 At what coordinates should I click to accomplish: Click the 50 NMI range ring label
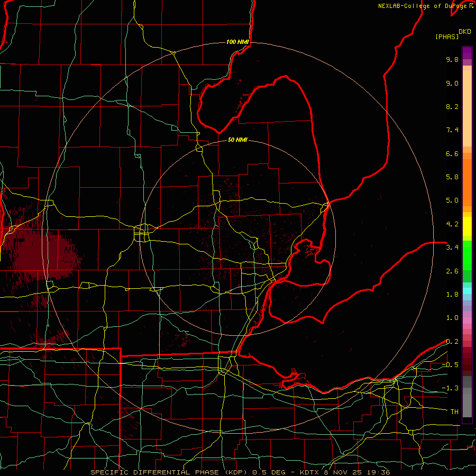pyautogui.click(x=237, y=140)
